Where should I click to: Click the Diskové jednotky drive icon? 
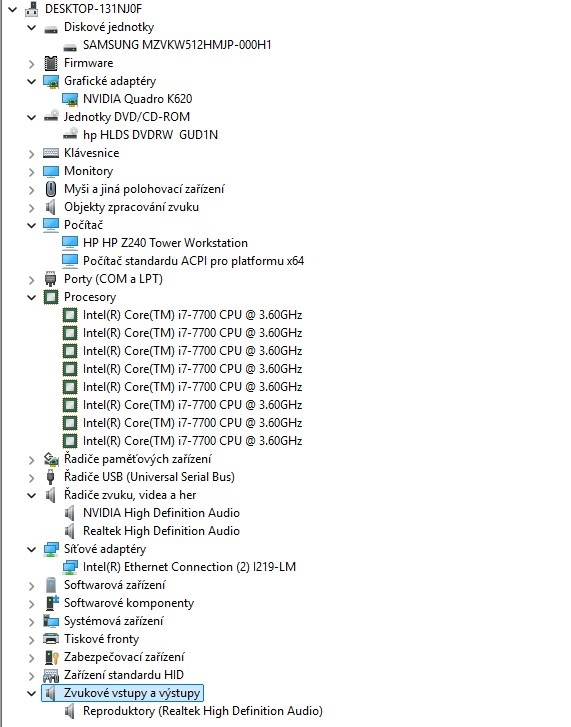[51, 27]
